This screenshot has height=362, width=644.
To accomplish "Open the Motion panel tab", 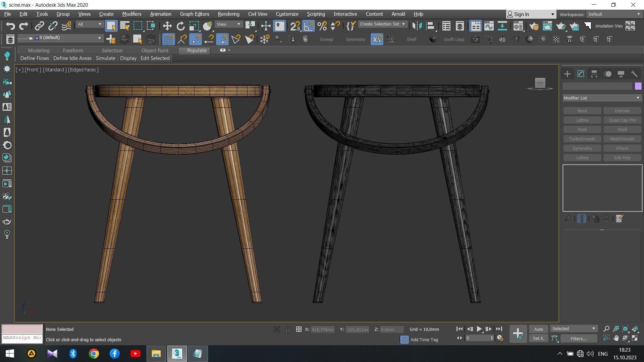I will (607, 74).
